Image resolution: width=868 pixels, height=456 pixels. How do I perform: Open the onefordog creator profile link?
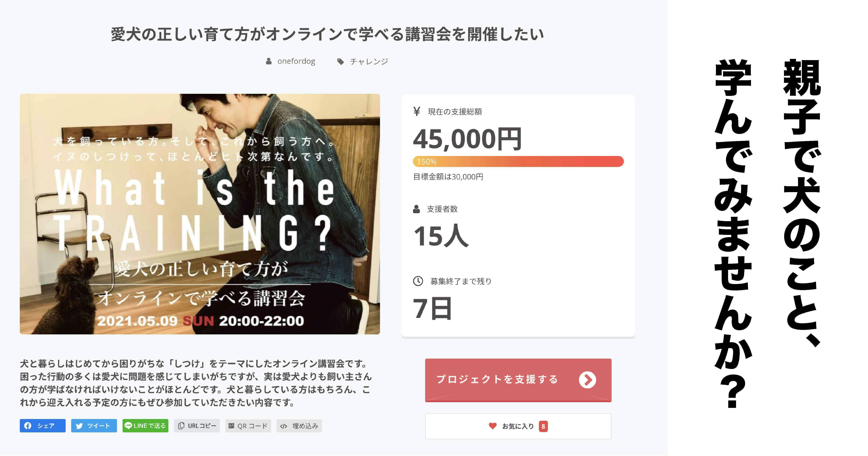[296, 61]
